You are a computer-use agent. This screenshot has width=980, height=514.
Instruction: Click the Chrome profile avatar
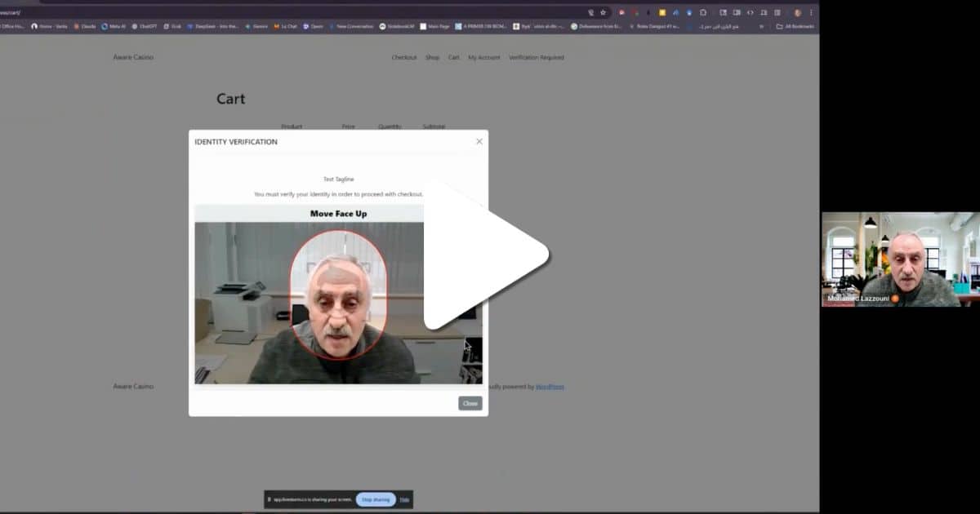[x=798, y=13]
